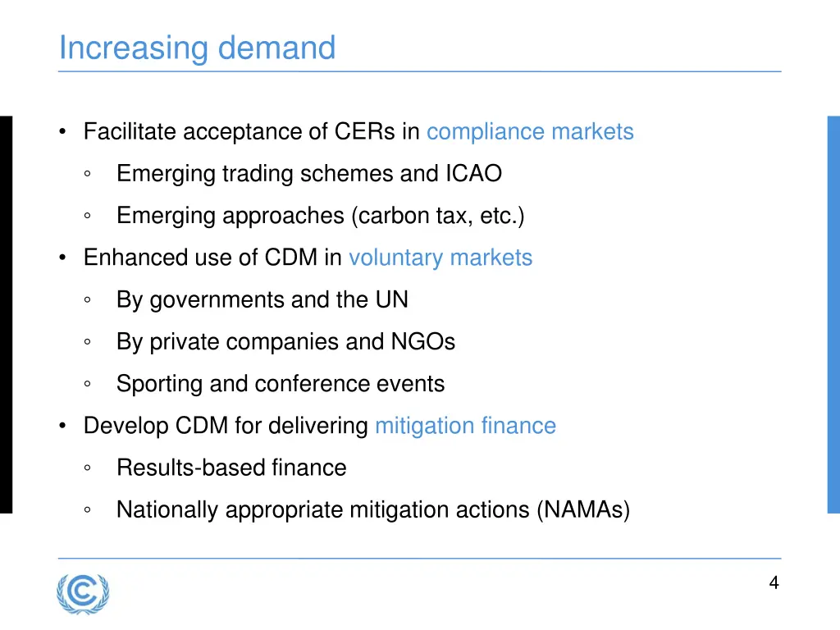
Task: Click the blue vertical bar on right edge
Action: click(x=833, y=314)
